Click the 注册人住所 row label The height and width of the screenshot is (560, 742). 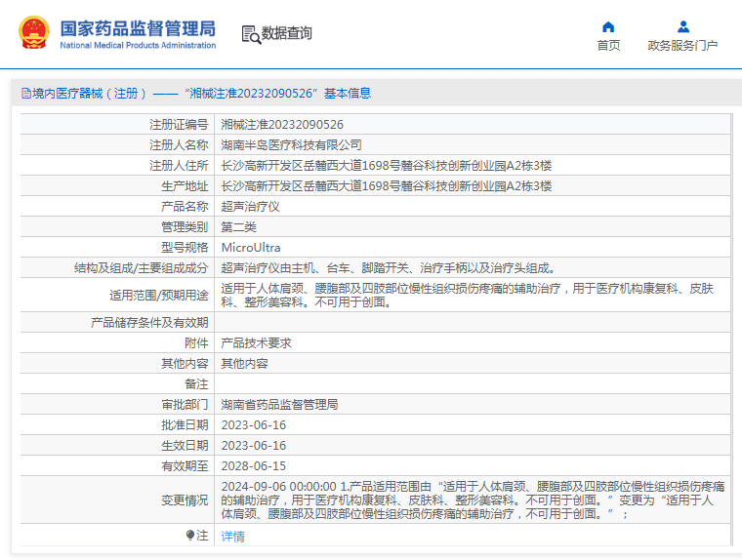point(179,166)
